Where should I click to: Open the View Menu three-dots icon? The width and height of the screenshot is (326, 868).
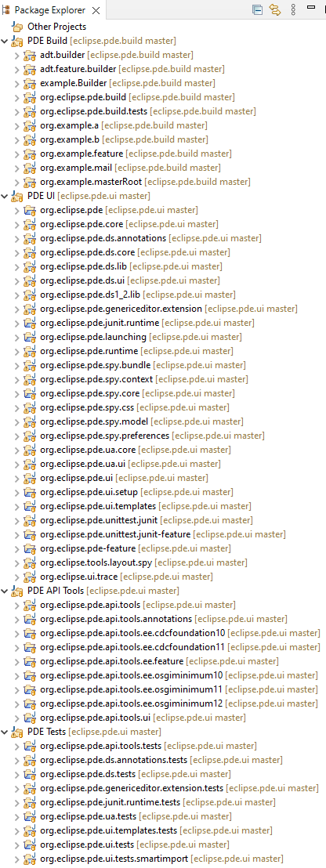(x=293, y=9)
